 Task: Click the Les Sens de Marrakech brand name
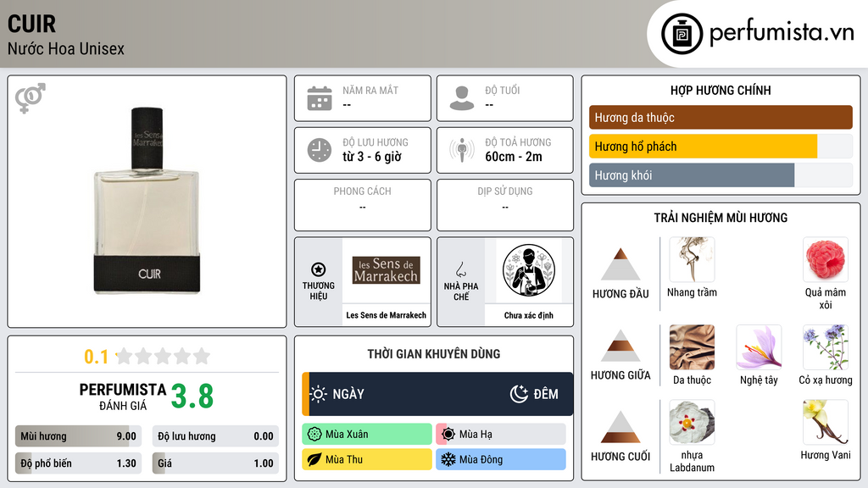click(x=387, y=315)
